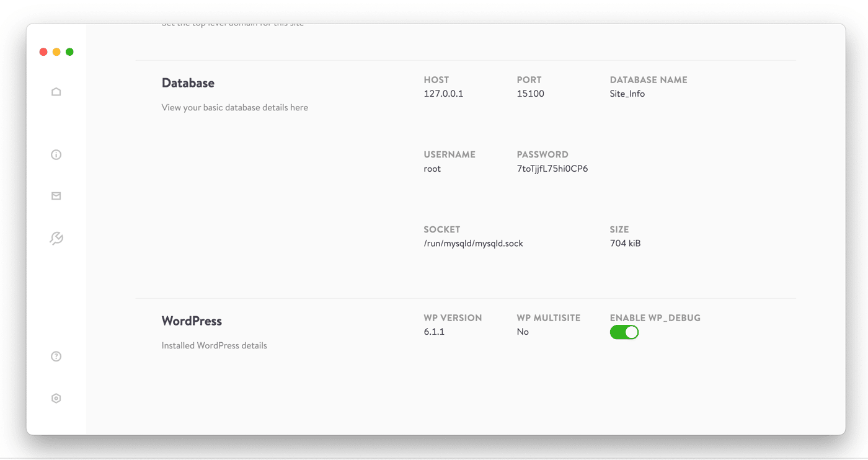Click the database password value 7toTjjfL75hi0CP6
Viewport: 868px width, 460px height.
552,169
